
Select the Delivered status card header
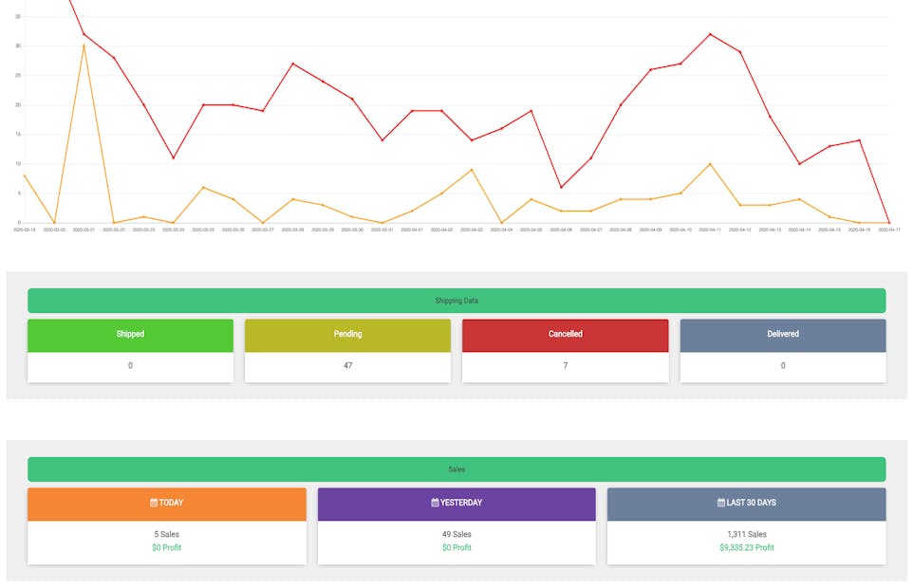[x=783, y=335]
